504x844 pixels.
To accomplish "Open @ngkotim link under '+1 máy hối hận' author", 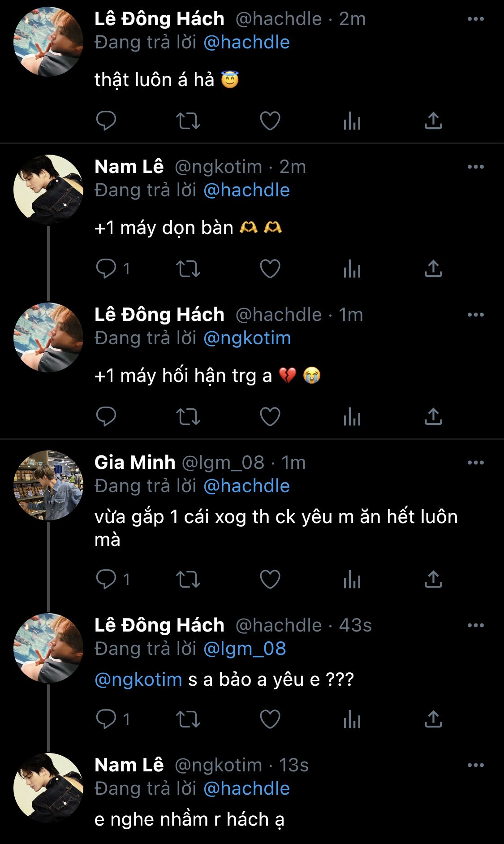I will pyautogui.click(x=247, y=338).
